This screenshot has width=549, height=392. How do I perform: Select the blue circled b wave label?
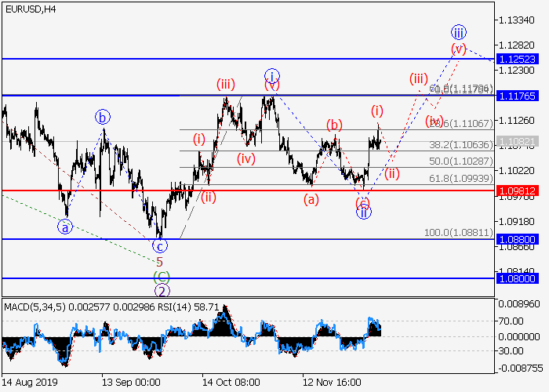pyautogui.click(x=103, y=118)
